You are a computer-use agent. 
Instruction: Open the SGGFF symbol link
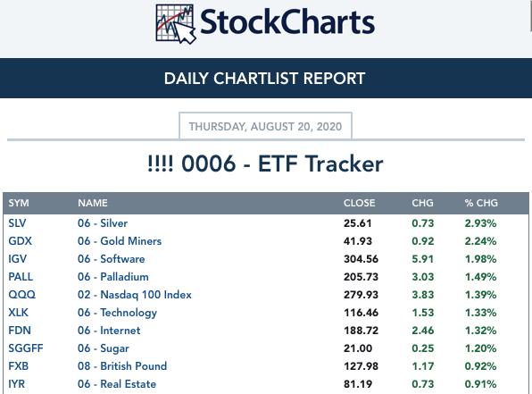point(26,348)
